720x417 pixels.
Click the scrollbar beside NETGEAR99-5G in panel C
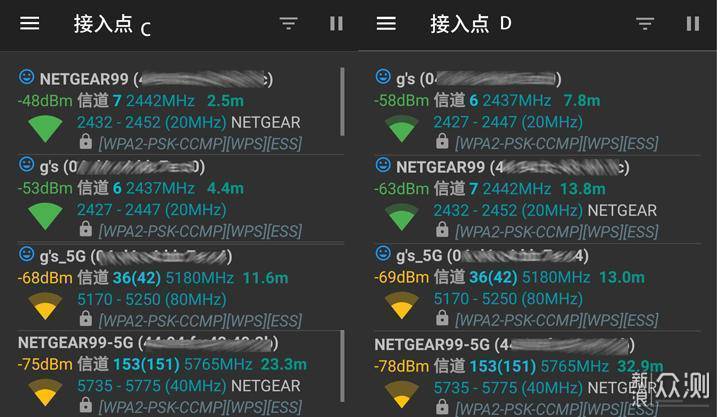point(342,366)
